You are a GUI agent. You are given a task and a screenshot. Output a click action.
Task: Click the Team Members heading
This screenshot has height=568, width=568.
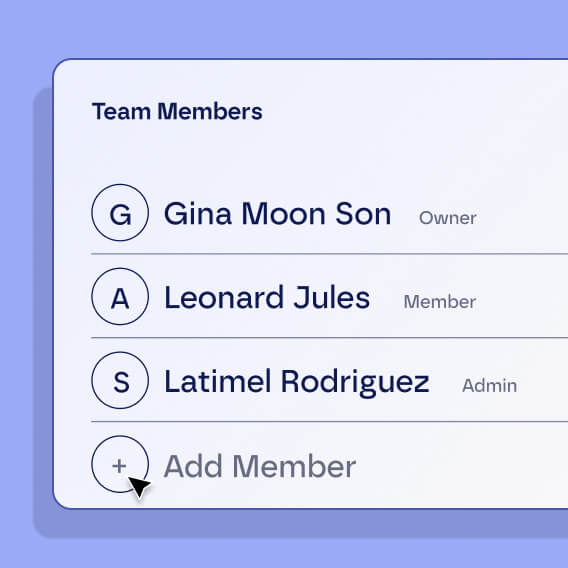(x=177, y=111)
